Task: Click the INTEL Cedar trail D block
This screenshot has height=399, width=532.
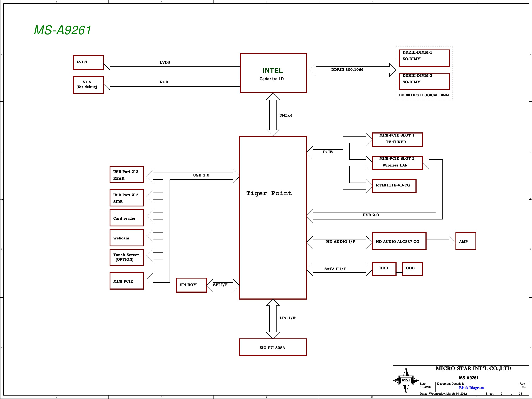Action: 273,73
